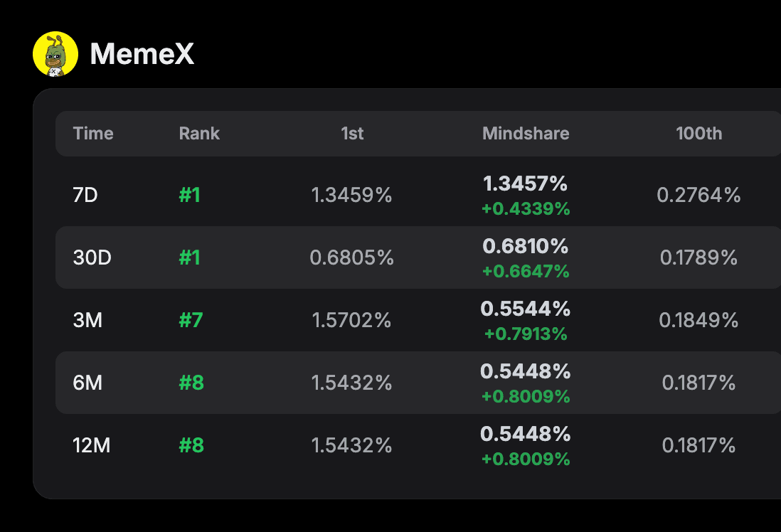
Task: Open the MemeX project title link
Action: [x=142, y=54]
